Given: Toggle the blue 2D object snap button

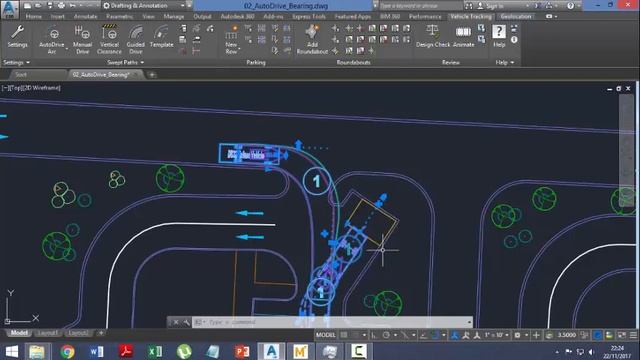Looking at the screenshot, I should point(435,335).
